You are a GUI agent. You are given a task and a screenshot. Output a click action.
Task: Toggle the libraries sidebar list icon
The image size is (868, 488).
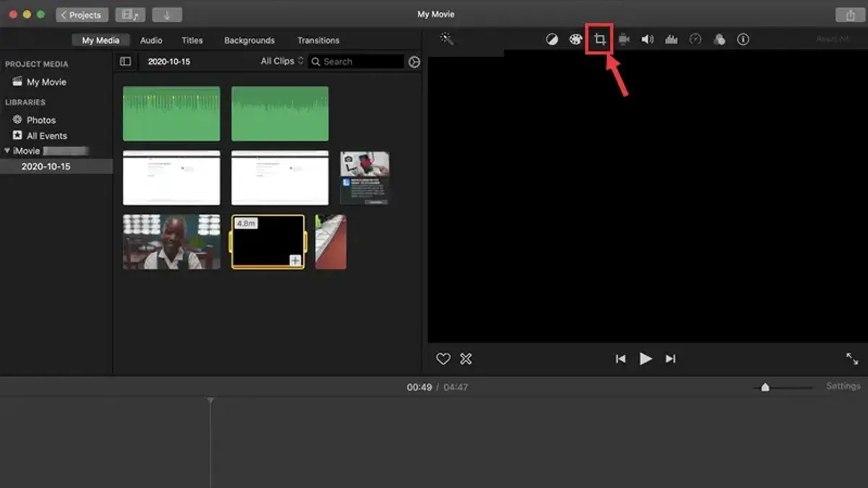pos(125,62)
